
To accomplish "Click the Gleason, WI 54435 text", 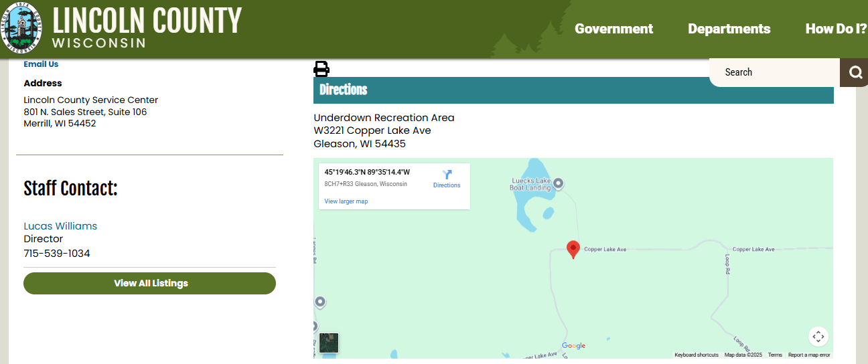I will pos(360,144).
